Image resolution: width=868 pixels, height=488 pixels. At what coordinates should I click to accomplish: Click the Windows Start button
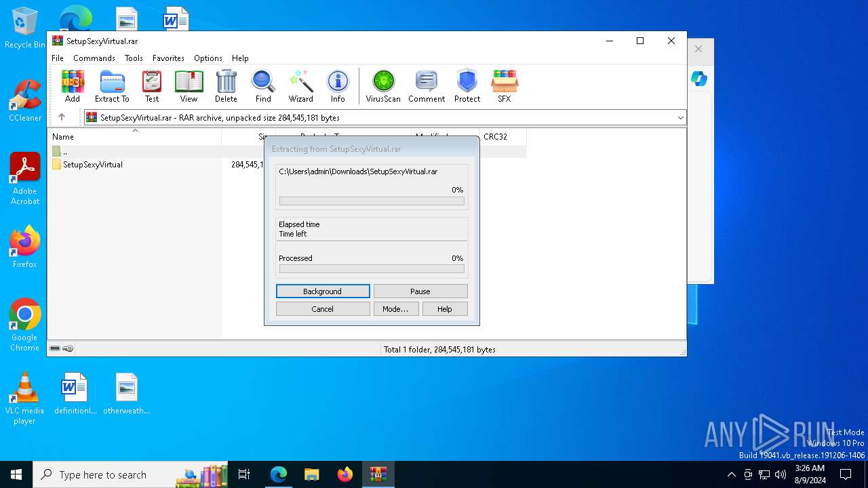tap(16, 474)
